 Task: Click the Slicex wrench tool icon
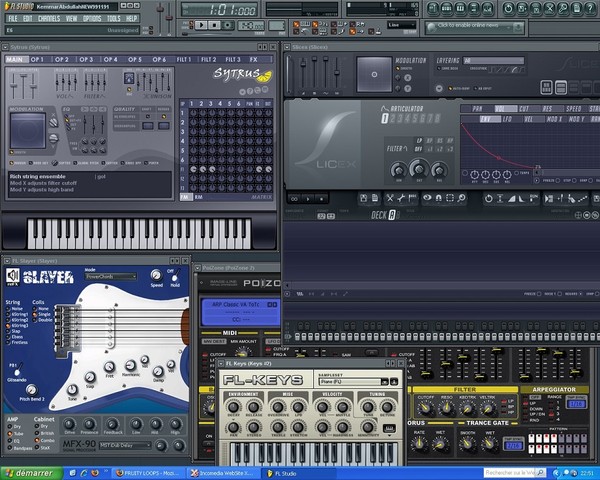[x=401, y=198]
